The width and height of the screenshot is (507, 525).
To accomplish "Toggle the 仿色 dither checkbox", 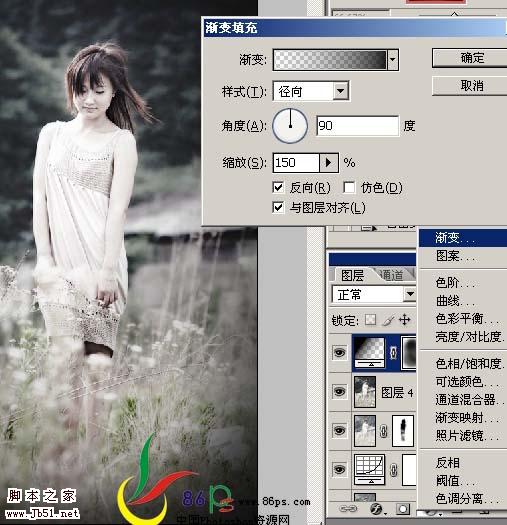I will [x=349, y=188].
